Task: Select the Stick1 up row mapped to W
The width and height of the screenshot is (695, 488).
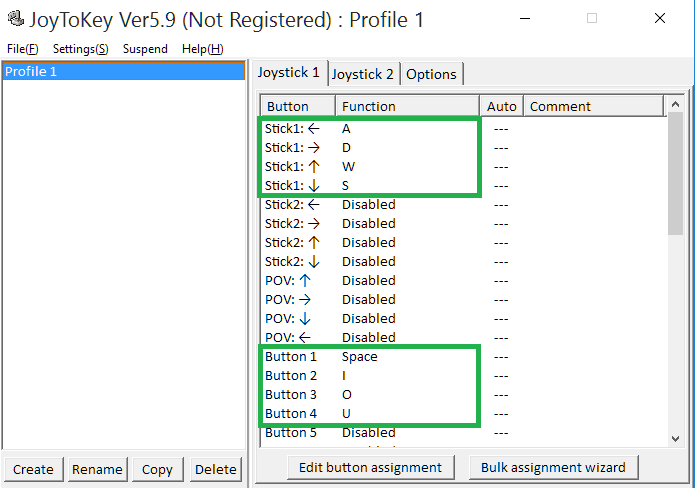Action: point(463,167)
